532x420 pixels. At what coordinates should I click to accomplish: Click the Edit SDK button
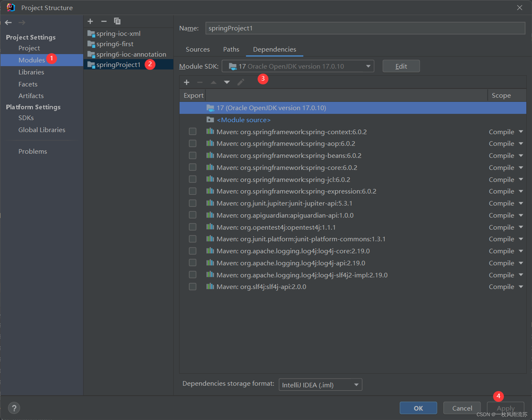[401, 66]
